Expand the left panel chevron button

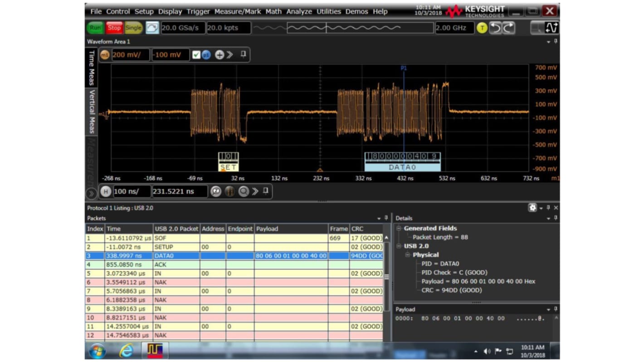click(91, 194)
